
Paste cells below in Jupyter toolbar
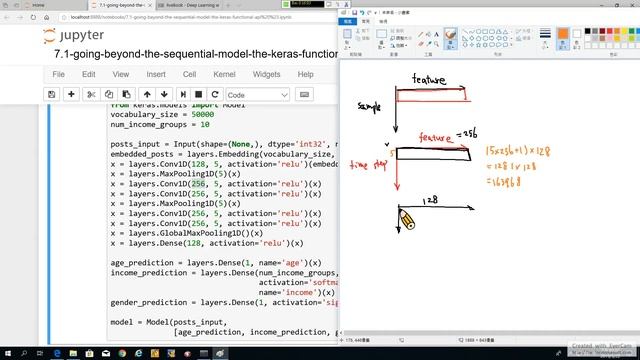(127, 95)
